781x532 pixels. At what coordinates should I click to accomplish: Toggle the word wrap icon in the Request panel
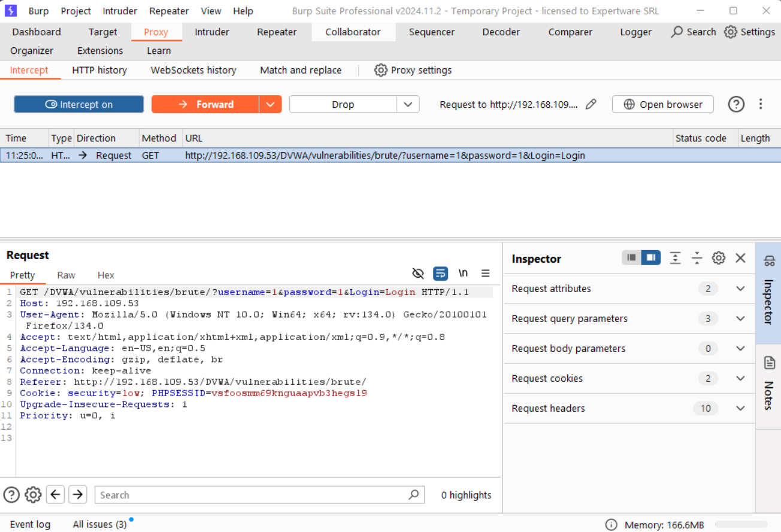tap(440, 273)
